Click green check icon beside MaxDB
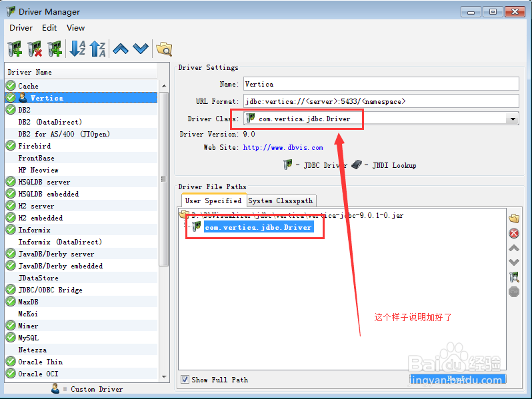 [11, 301]
